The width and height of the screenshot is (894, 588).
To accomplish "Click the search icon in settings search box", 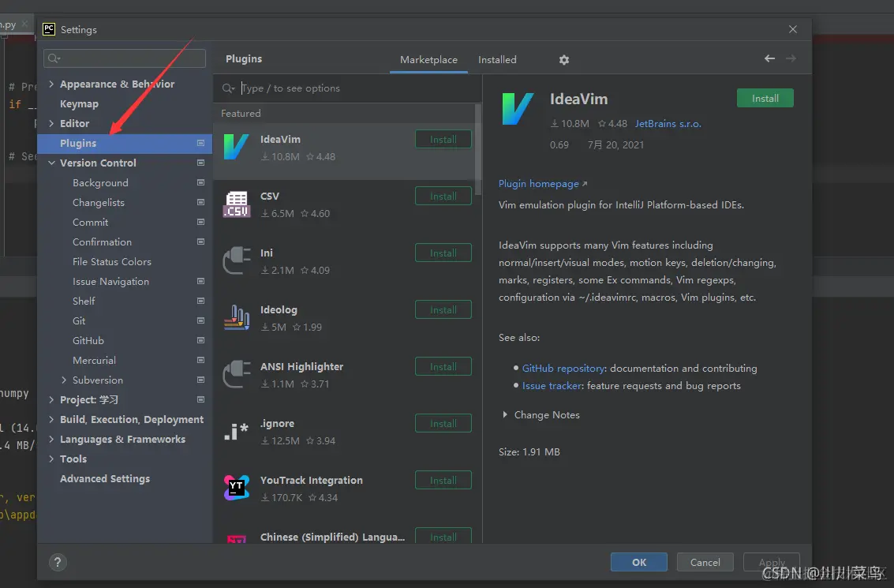I will click(x=54, y=58).
